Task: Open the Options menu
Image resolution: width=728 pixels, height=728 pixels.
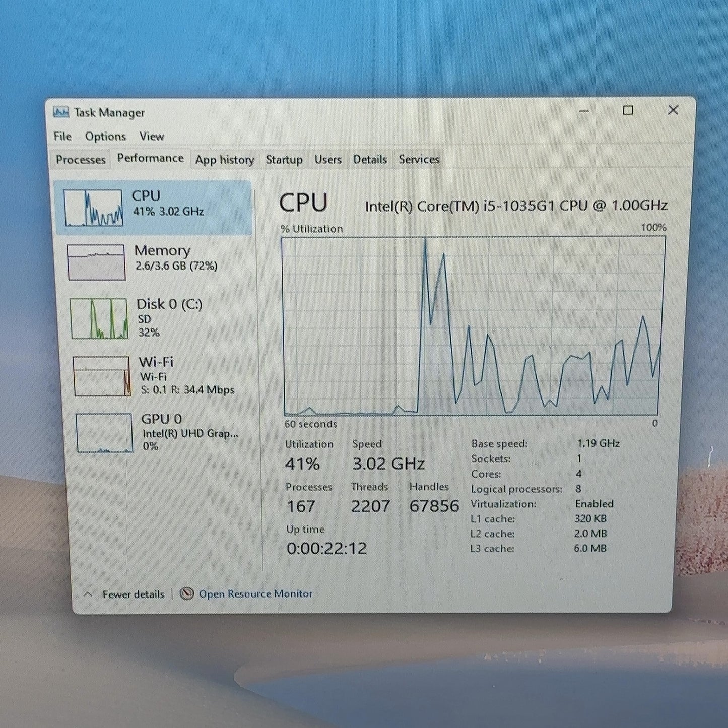Action: (x=105, y=136)
